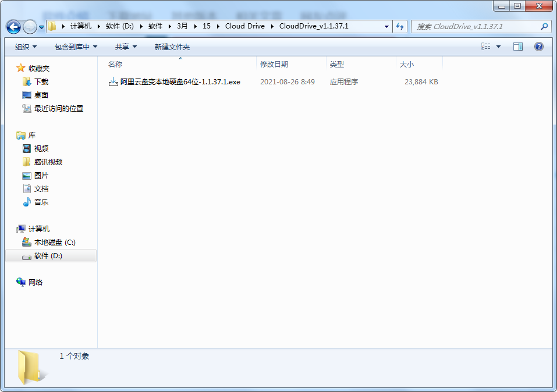Click the 网络 network icon
Screen dimensions: 557x392
click(21, 282)
